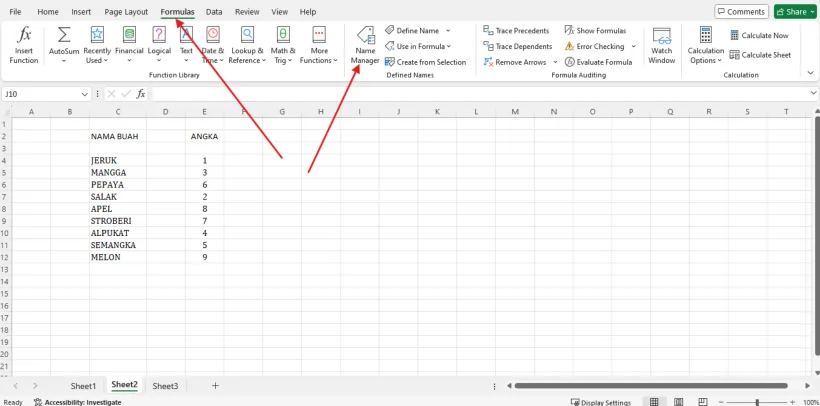Switch to the Review tab
Image resolution: width=820 pixels, height=406 pixels.
247,12
